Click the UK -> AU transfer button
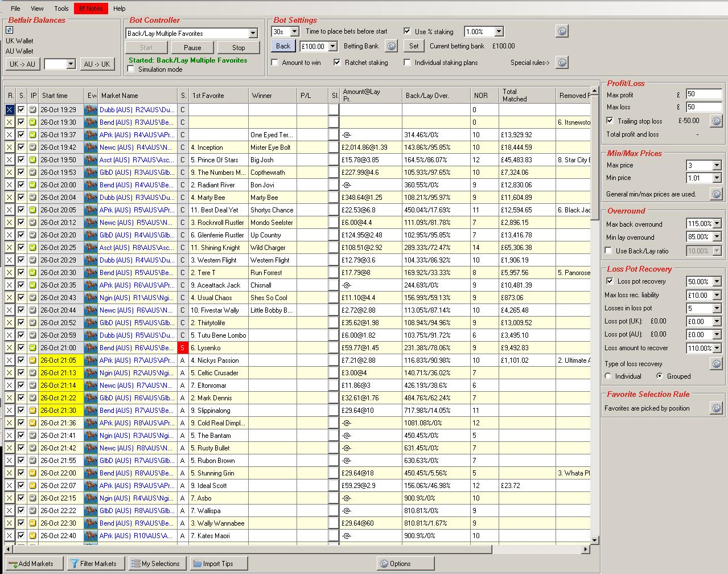 click(x=23, y=64)
